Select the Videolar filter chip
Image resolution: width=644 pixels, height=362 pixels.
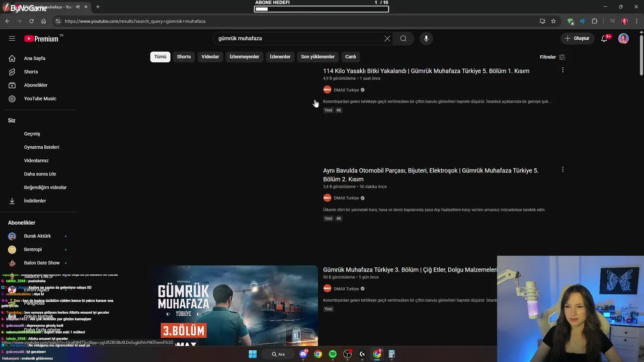210,57
